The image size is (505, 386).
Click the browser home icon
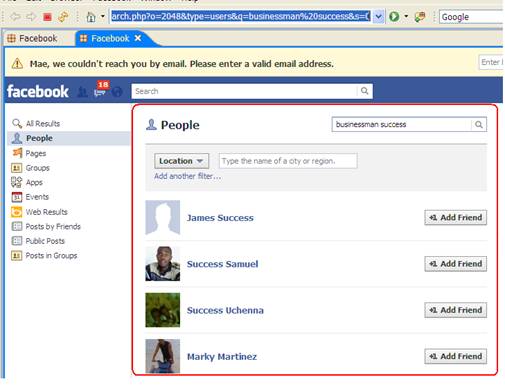tap(91, 16)
